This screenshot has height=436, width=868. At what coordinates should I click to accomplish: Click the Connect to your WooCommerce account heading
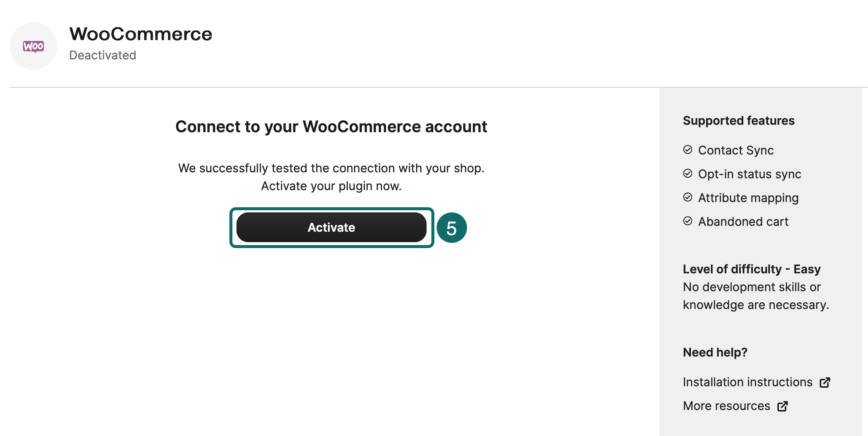331,127
